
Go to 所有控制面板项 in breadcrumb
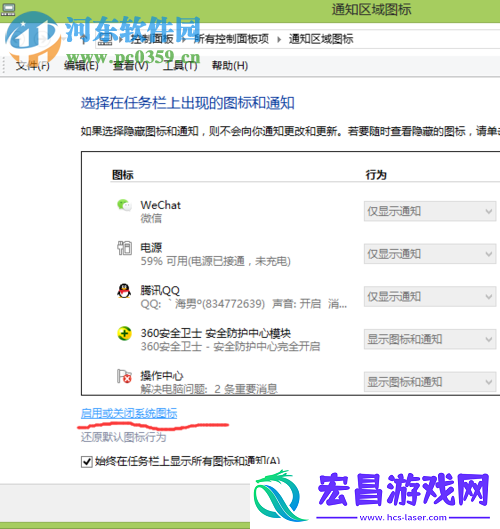(x=231, y=39)
